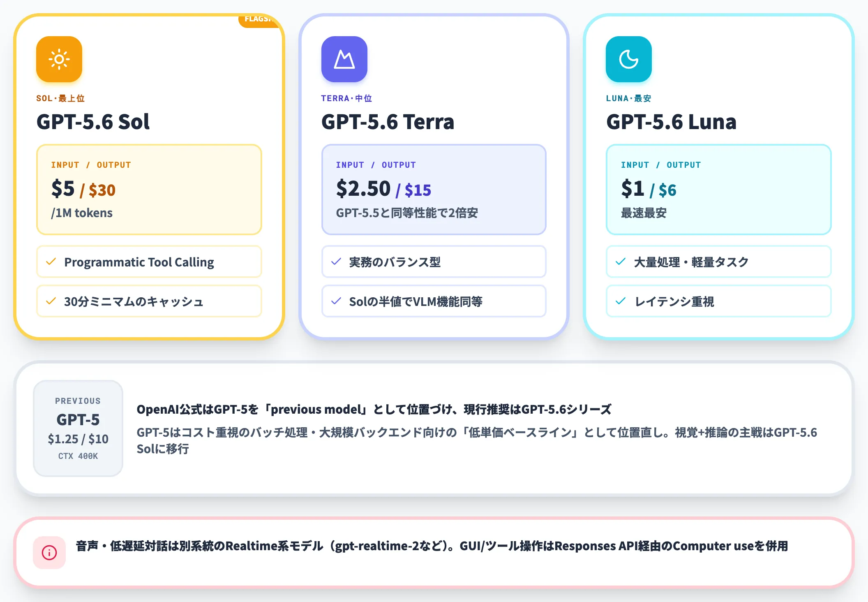Click checkmark beside Programmatic Tool Calling
The image size is (868, 602).
click(x=51, y=262)
